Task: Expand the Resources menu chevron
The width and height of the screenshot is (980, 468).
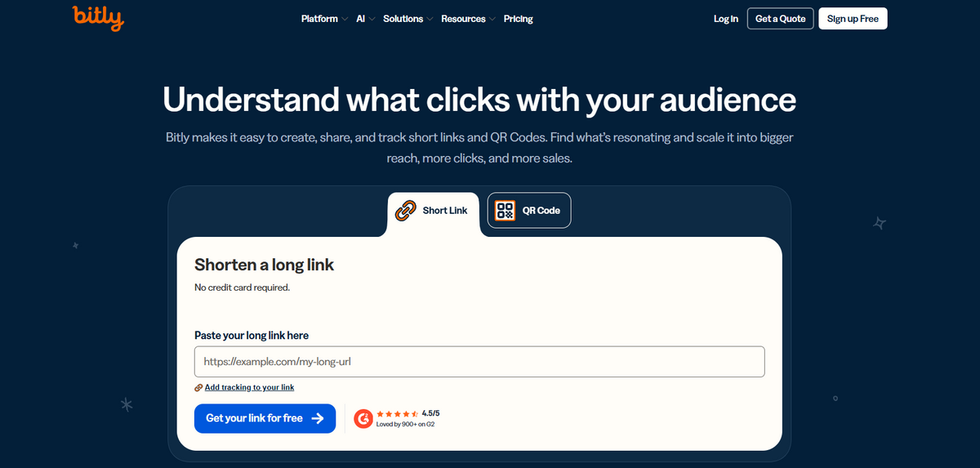Action: pyautogui.click(x=492, y=19)
